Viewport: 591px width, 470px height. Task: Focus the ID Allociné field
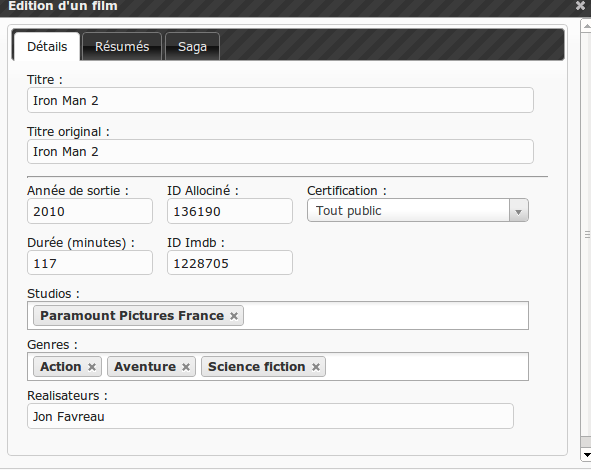pos(230,211)
